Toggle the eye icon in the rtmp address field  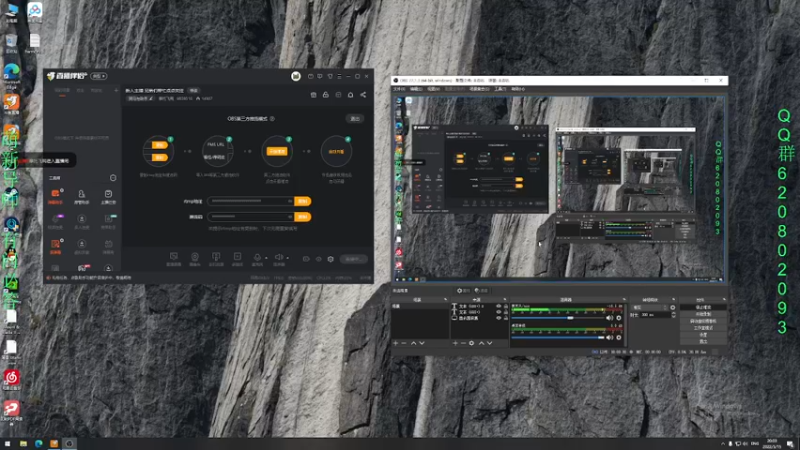(290, 201)
